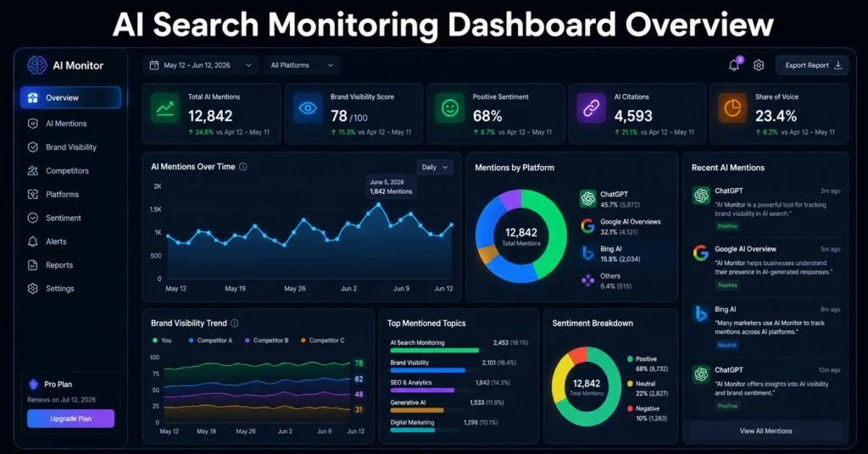The height and width of the screenshot is (454, 868).
Task: Click the Digital Marketing topic bar
Action: 413,430
